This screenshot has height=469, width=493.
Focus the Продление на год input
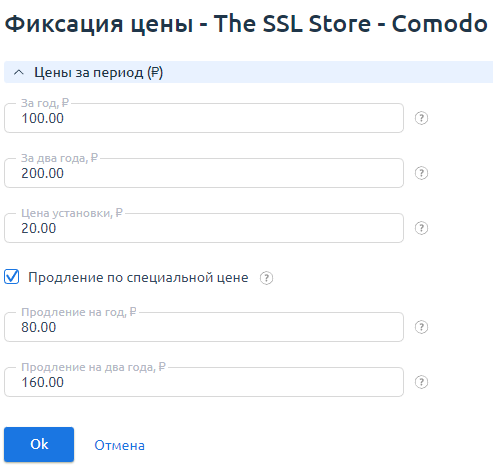204,327
